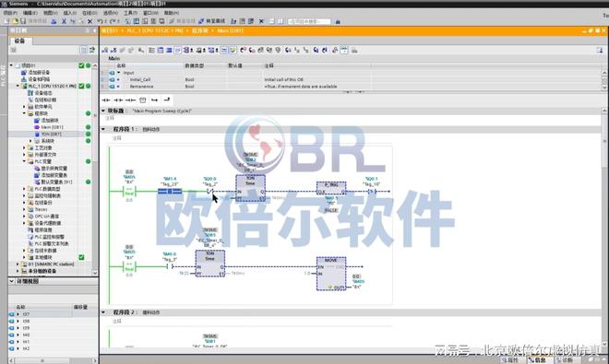
Task: Collapse the Input section in interface table
Action: click(119, 73)
